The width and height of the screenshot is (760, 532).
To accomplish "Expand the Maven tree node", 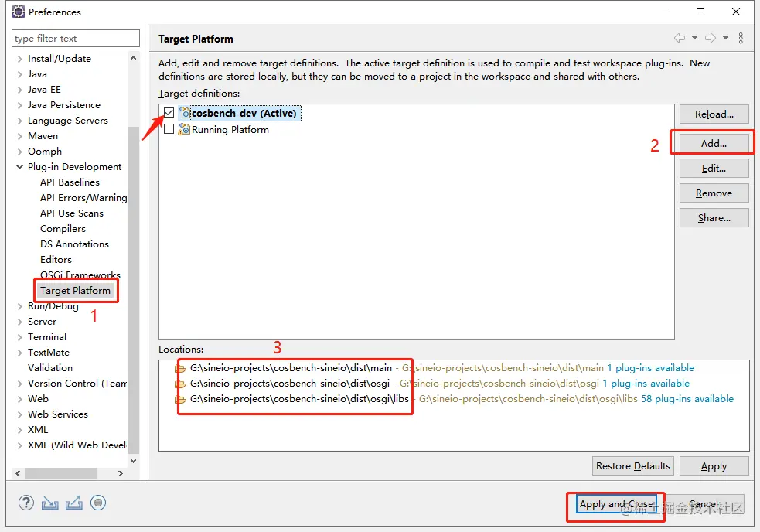I will pos(20,136).
